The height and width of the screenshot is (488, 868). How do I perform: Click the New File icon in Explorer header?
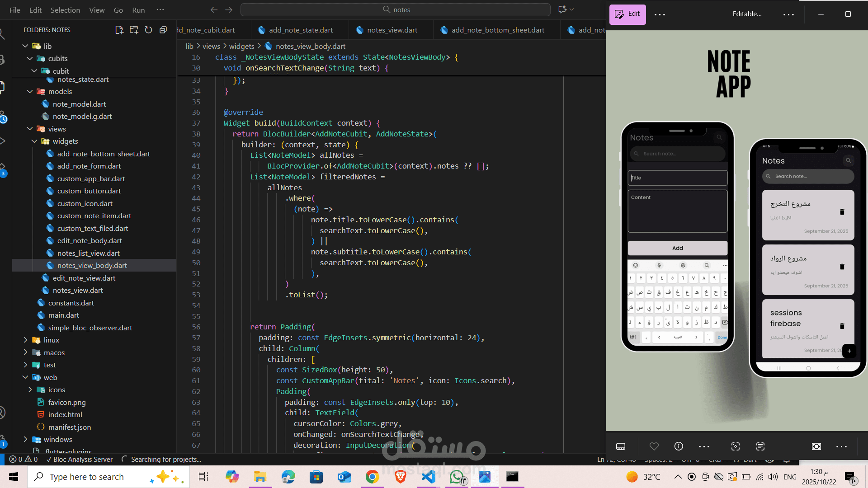coord(119,30)
